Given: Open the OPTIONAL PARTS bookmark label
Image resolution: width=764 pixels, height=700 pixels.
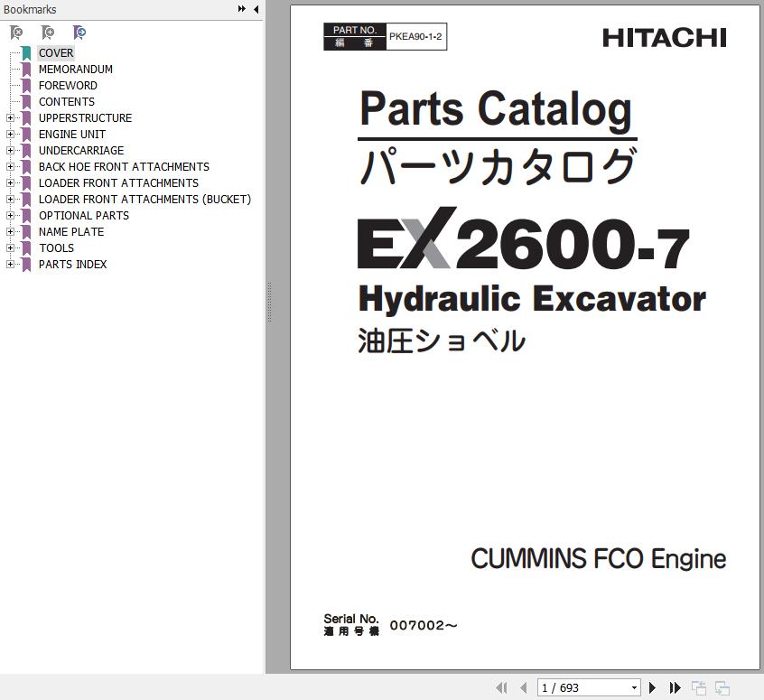Looking at the screenshot, I should coord(84,216).
